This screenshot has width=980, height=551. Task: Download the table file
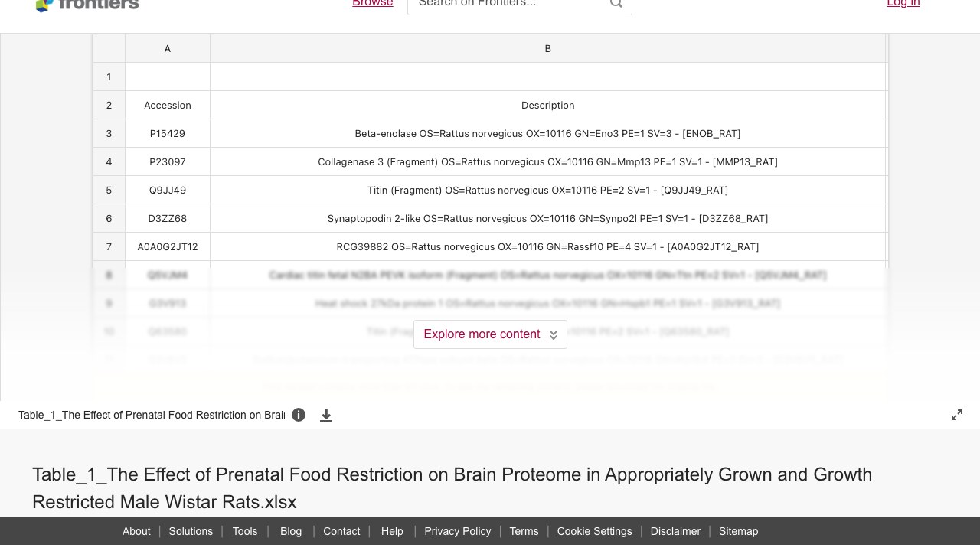(x=326, y=415)
